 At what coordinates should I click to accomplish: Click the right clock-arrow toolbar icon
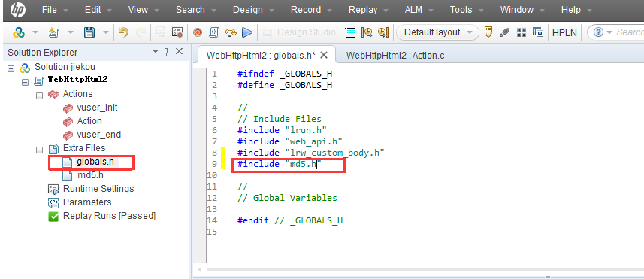click(383, 32)
